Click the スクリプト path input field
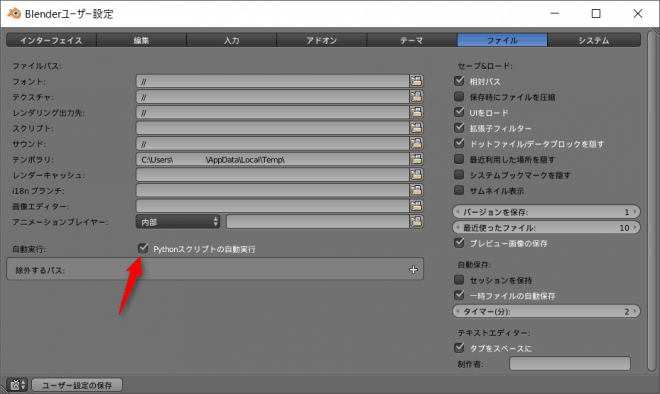 tap(273, 128)
